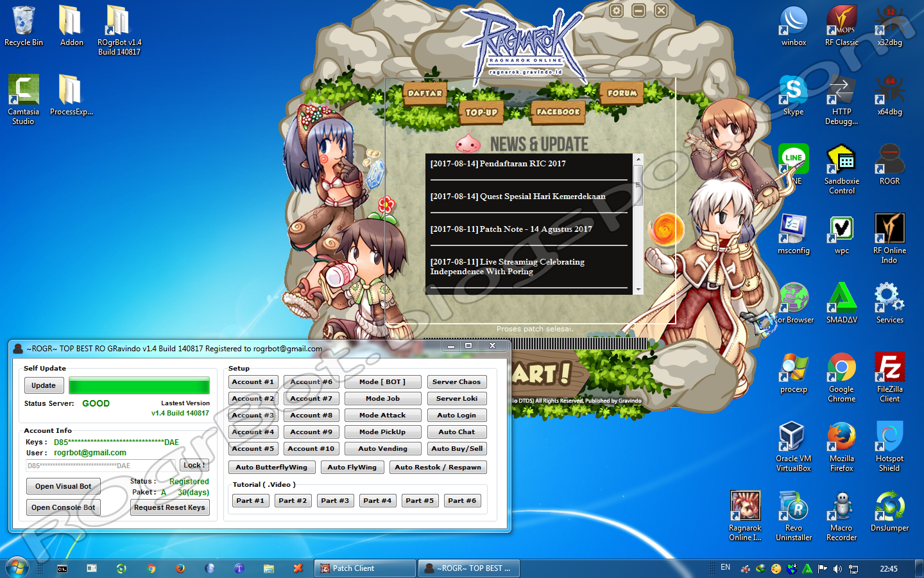This screenshot has width=924, height=578.
Task: Click the news list scrollbar
Action: pyautogui.click(x=638, y=224)
